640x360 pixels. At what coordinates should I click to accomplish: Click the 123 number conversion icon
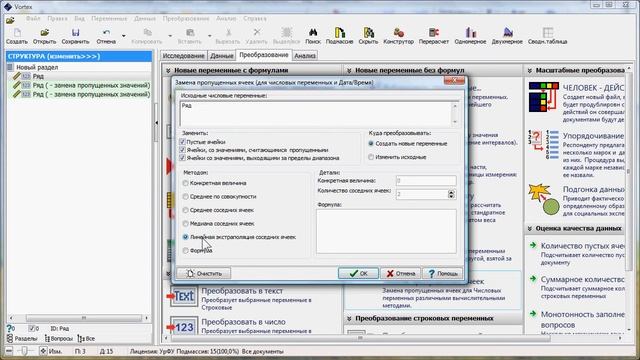tap(184, 326)
